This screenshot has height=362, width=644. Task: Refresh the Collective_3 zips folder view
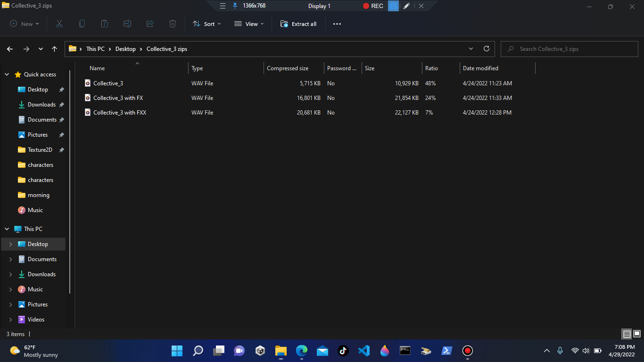coord(486,49)
